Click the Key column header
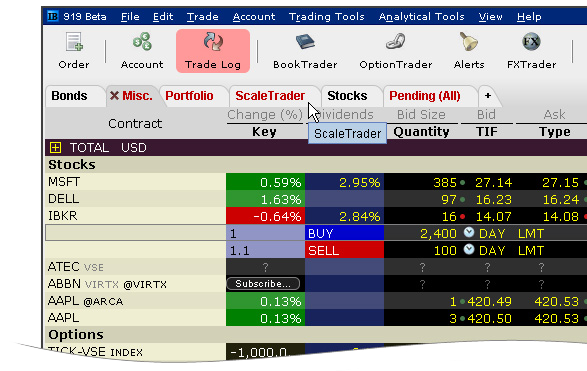This screenshot has width=587, height=371. [x=264, y=132]
